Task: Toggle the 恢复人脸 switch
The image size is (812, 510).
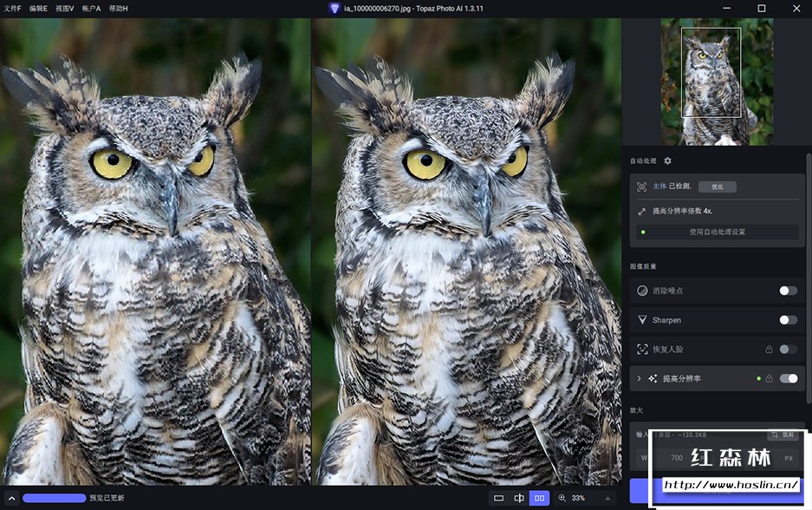Action: [789, 349]
